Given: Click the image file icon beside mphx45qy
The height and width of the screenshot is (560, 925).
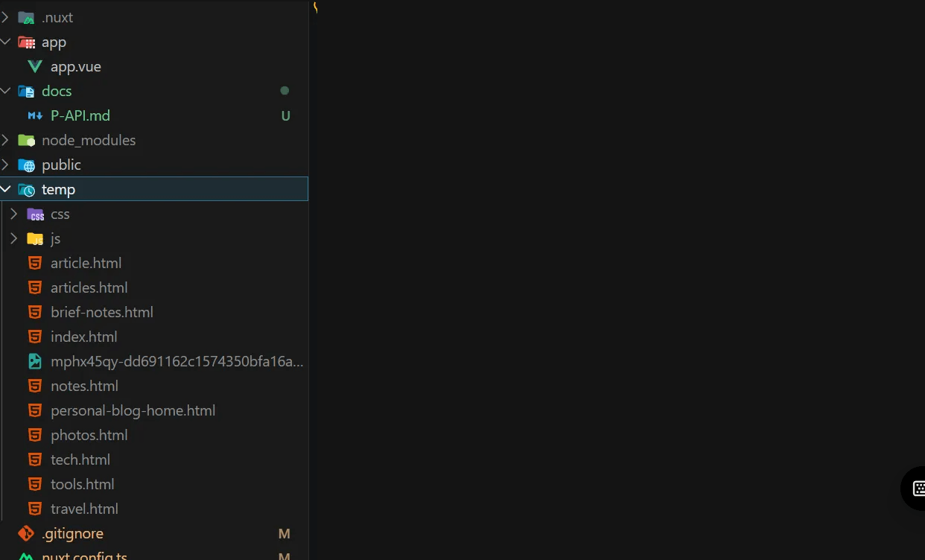Looking at the screenshot, I should [35, 361].
